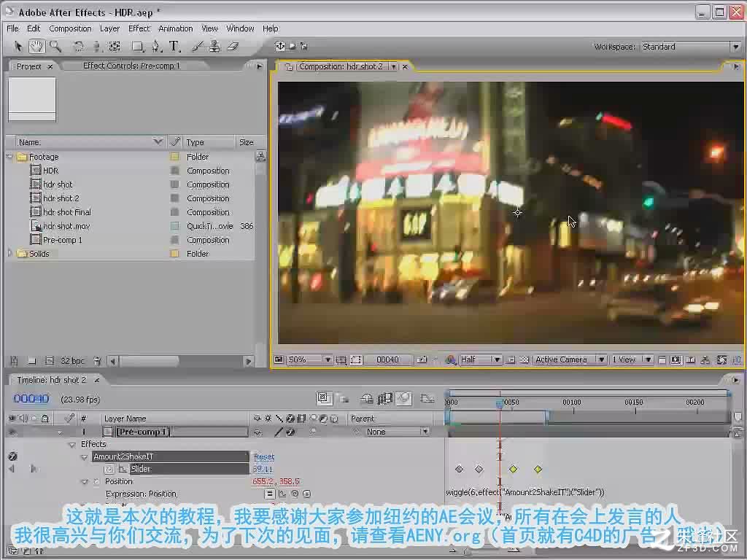Click the 32 bpc color depth button

72,361
